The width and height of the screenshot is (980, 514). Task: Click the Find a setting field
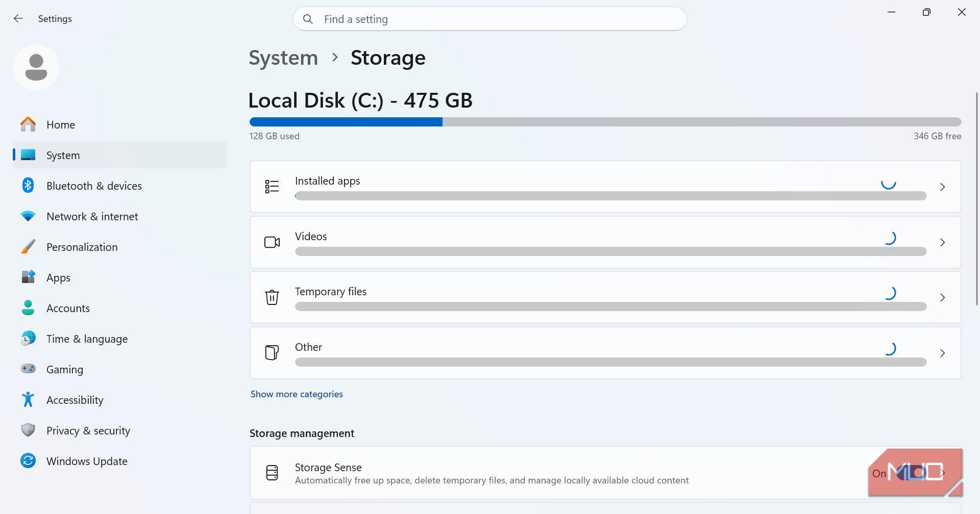[490, 19]
